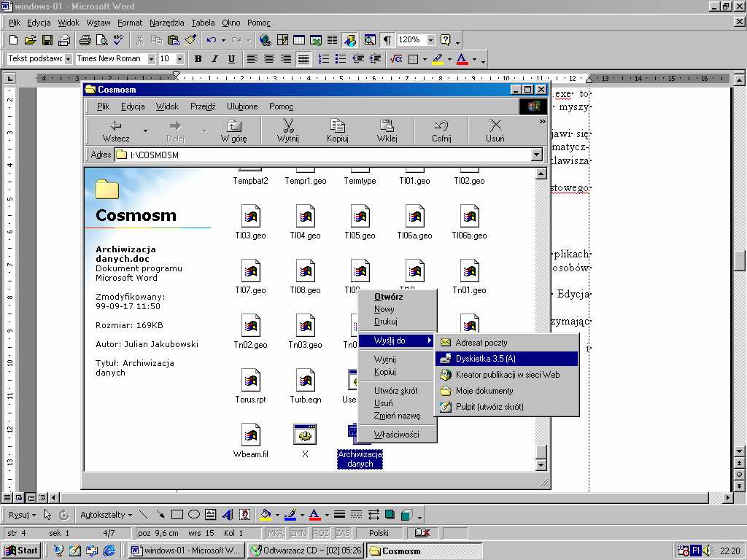The width and height of the screenshot is (747, 560).
Task: Toggle the Show/Hide paragraph marks button
Action: (x=387, y=40)
